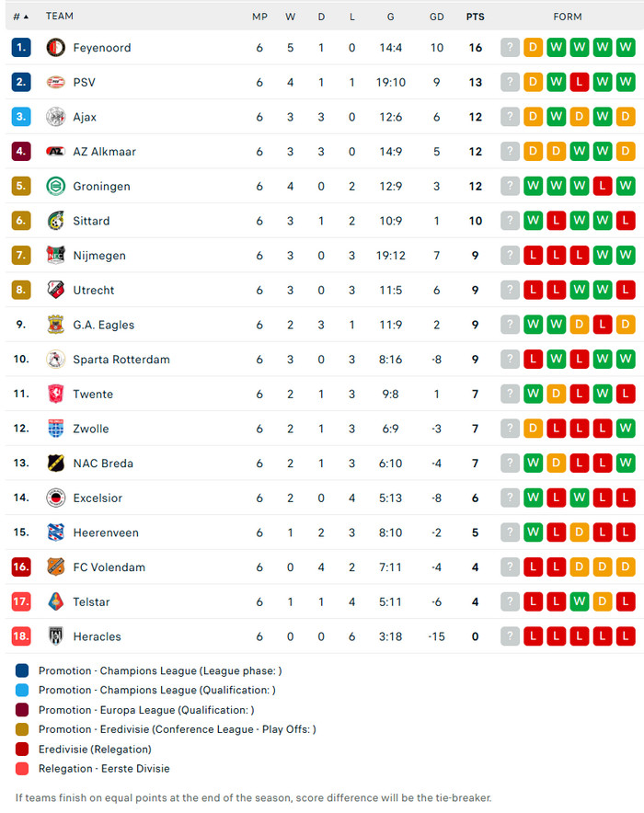Image resolution: width=644 pixels, height=813 pixels.
Task: Click the Twente club crest
Action: coord(56,394)
